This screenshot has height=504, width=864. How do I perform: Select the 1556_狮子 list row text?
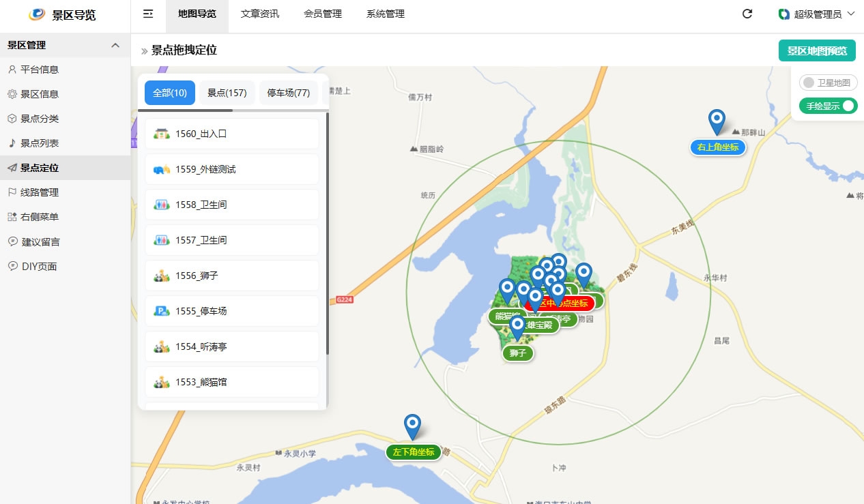[197, 276]
